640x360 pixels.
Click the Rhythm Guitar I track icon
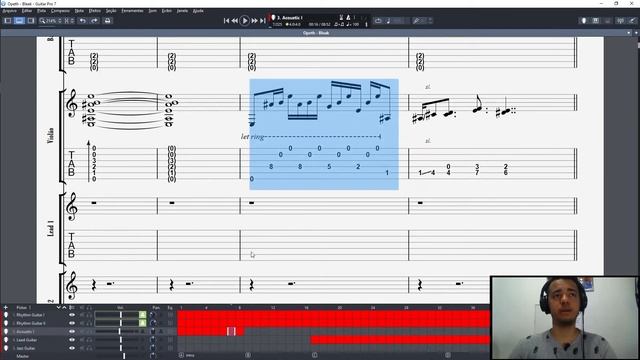6,315
